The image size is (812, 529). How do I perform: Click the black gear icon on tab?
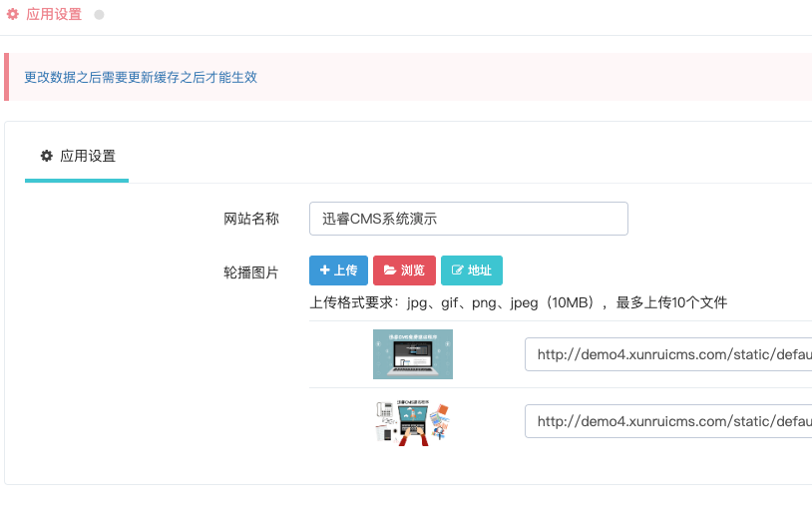click(x=47, y=156)
